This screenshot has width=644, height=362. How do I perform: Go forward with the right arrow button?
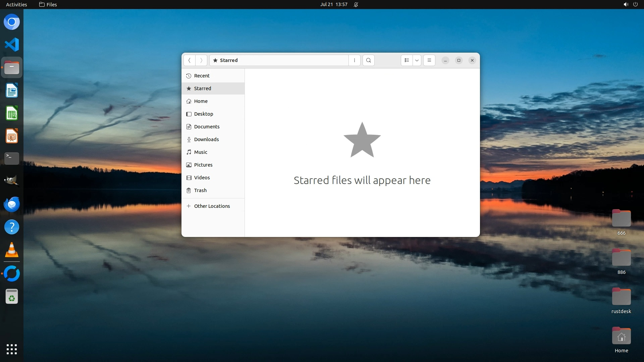coord(201,60)
